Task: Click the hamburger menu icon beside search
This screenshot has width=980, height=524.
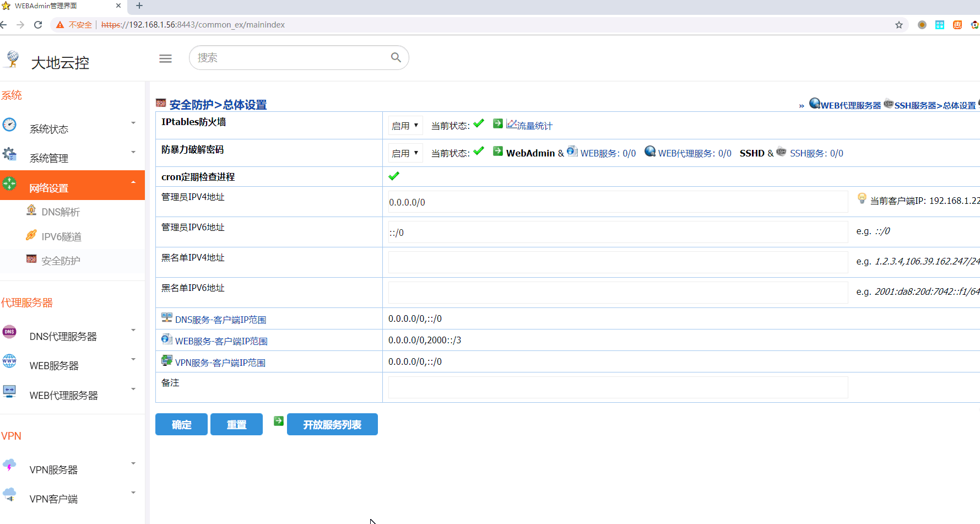Action: [x=165, y=58]
